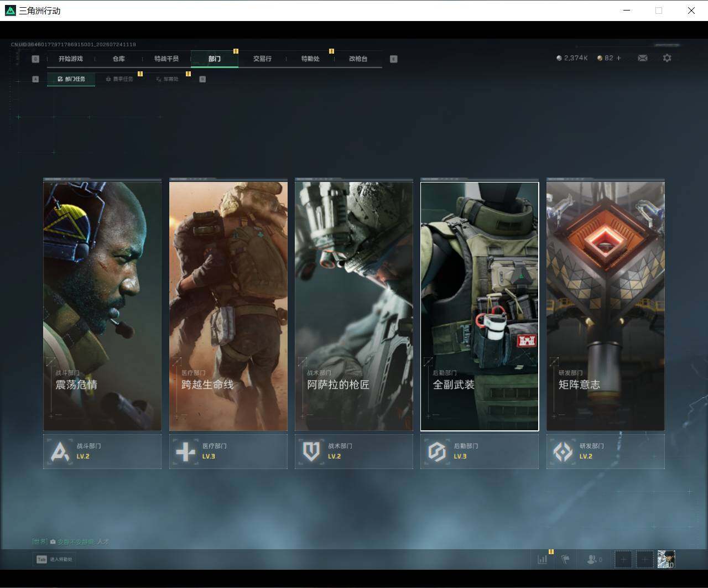708x588 pixels.
Task: Open the player avatar in bottom corner
Action: pyautogui.click(x=666, y=559)
